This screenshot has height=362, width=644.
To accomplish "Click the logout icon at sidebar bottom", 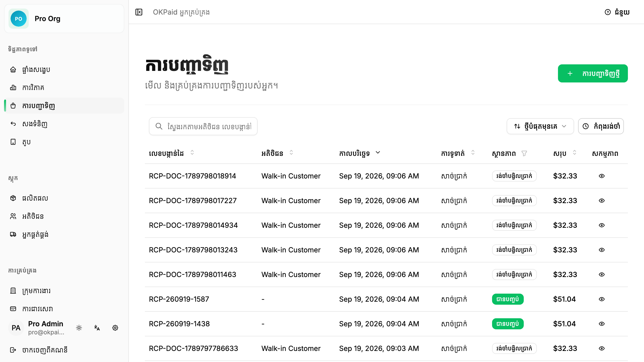I will (13, 350).
